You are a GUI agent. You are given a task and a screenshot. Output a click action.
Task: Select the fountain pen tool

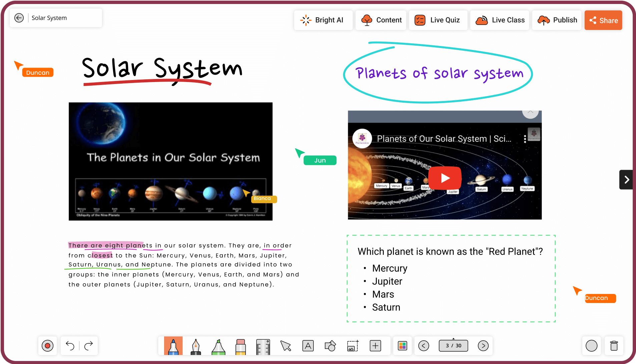196,346
